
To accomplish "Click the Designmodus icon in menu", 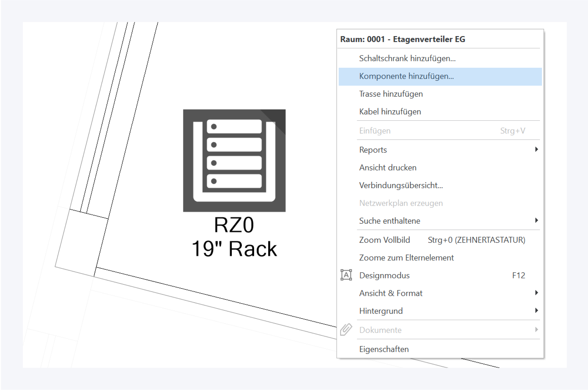I will point(346,275).
